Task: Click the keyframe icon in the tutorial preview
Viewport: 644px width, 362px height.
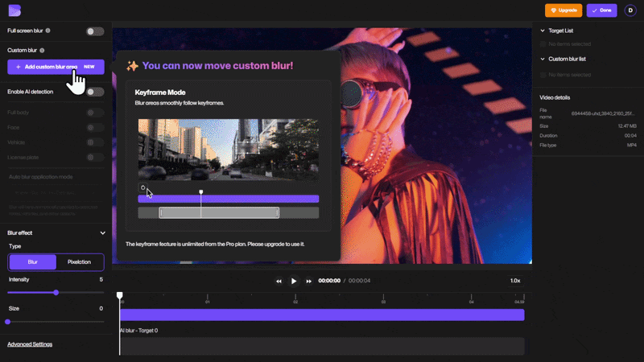Action: 143,187
